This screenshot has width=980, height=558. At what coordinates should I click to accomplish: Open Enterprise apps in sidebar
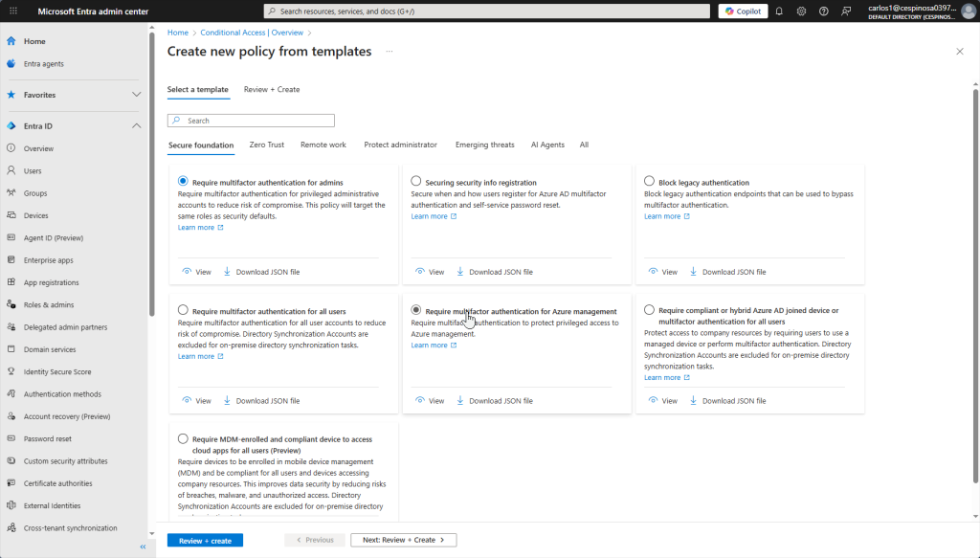pos(48,260)
